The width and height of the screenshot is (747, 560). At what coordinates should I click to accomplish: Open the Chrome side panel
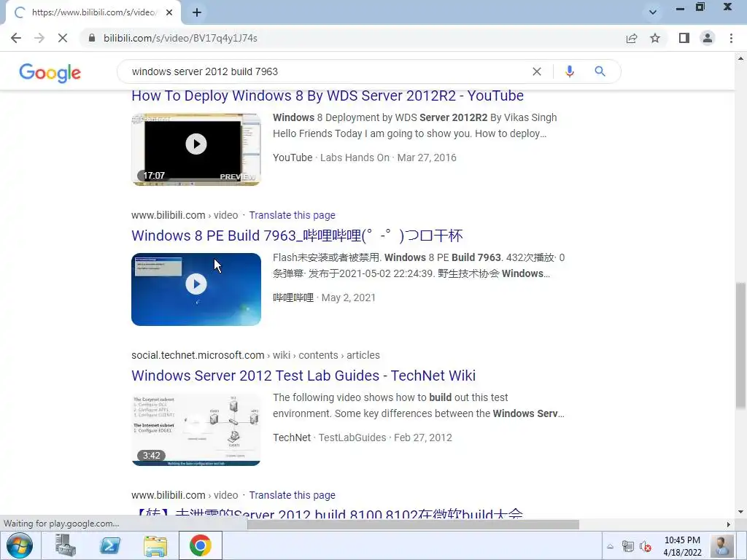[x=684, y=38]
